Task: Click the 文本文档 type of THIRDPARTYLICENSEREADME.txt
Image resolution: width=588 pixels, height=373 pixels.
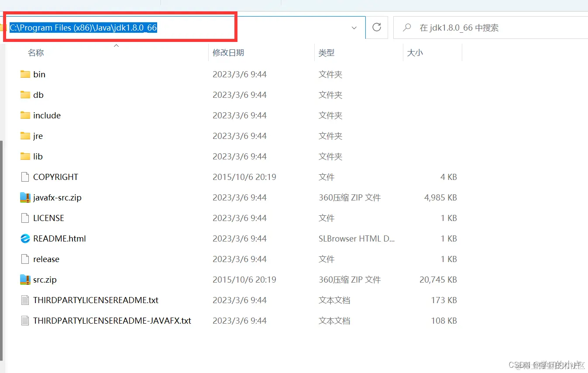Action: [334, 300]
